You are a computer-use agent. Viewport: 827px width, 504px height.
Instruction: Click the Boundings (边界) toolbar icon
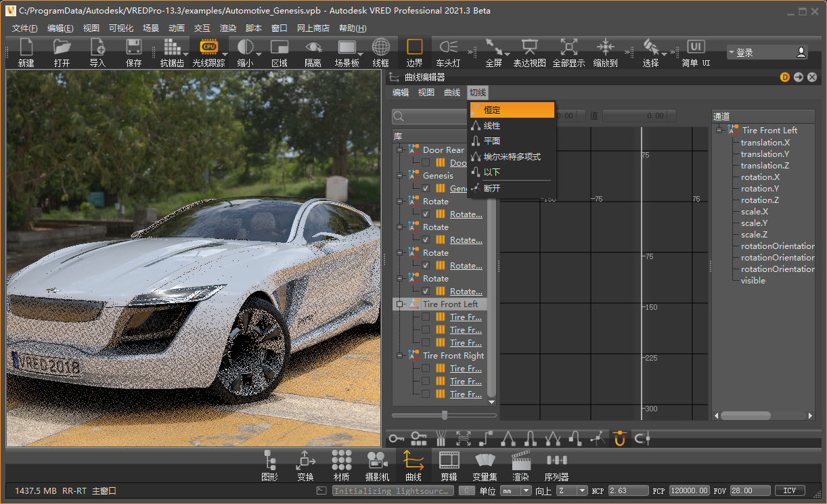[414, 47]
